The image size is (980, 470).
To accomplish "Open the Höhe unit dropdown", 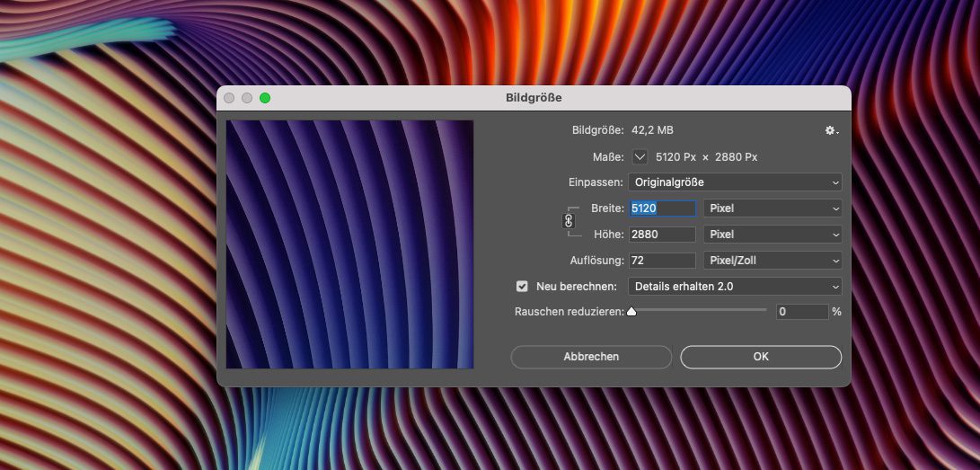I will tap(772, 235).
